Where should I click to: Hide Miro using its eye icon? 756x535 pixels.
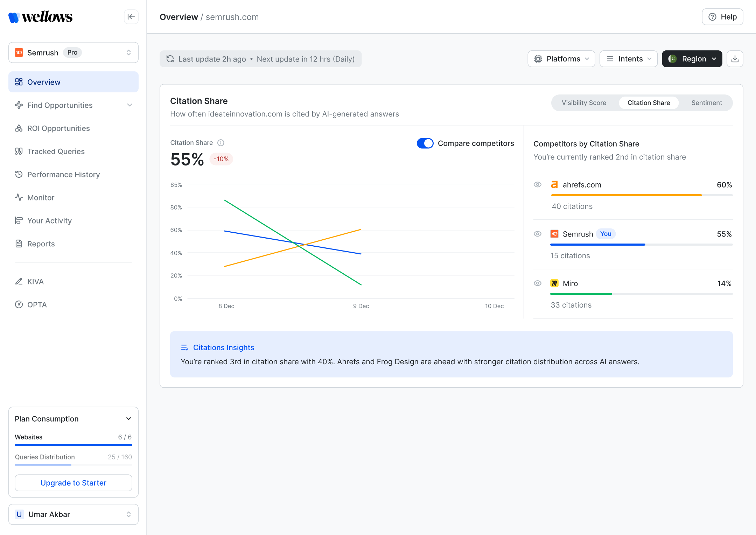point(538,283)
